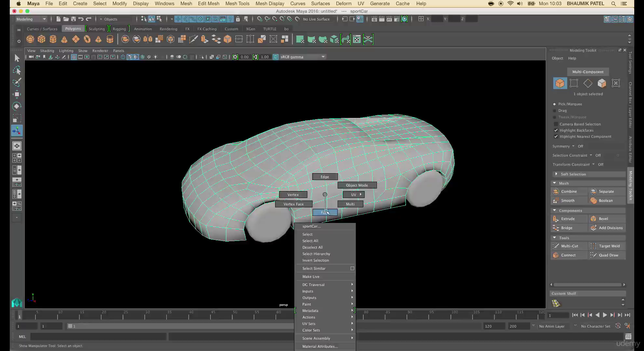Expand the Soft Selection section
This screenshot has width=644, height=351.
pos(556,174)
